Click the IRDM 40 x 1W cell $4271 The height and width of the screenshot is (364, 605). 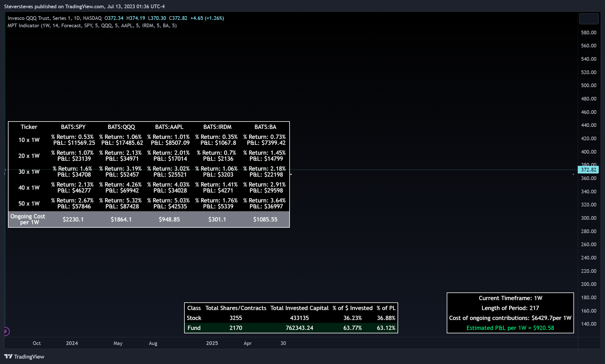point(218,191)
